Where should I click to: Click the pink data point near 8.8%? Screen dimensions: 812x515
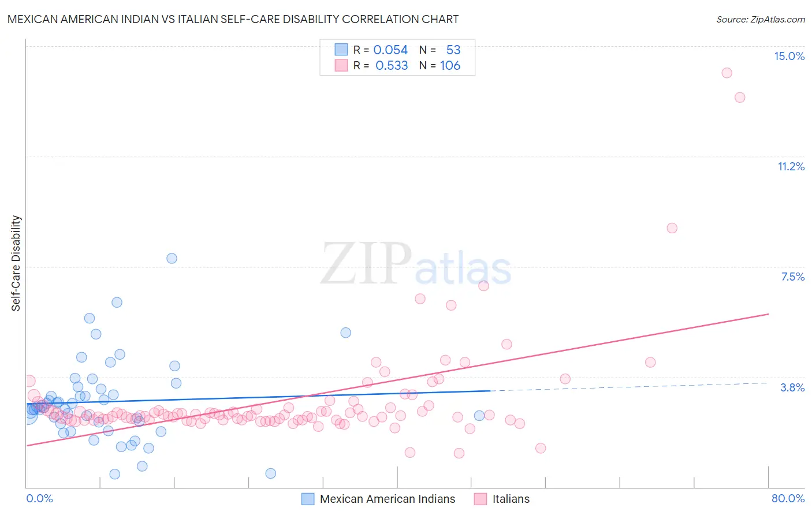point(672,228)
